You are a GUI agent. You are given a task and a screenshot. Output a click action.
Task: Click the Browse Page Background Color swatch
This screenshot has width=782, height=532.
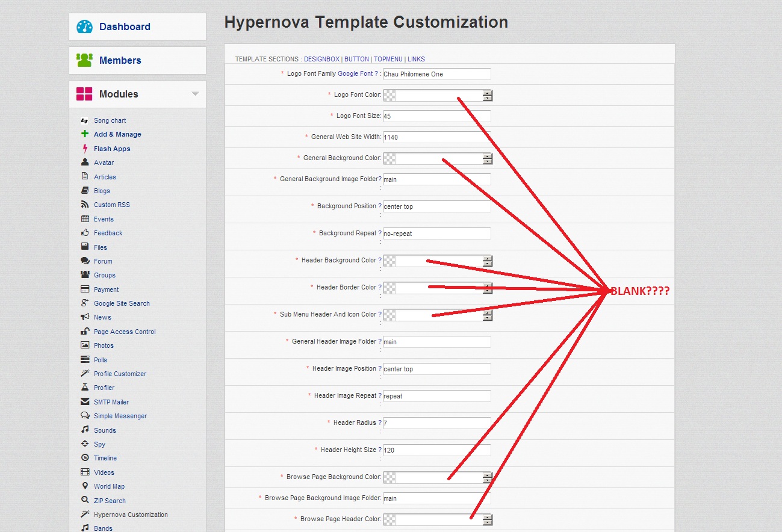click(389, 477)
